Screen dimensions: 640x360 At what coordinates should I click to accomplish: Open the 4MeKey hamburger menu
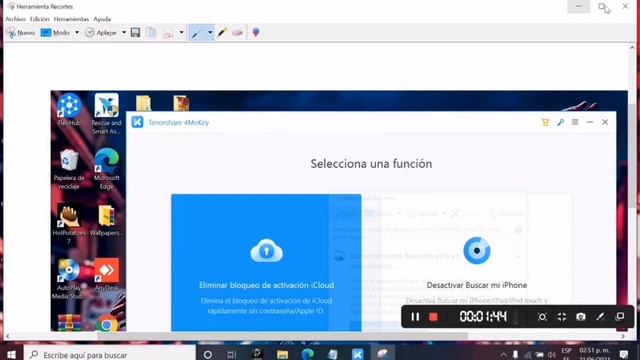pos(575,122)
